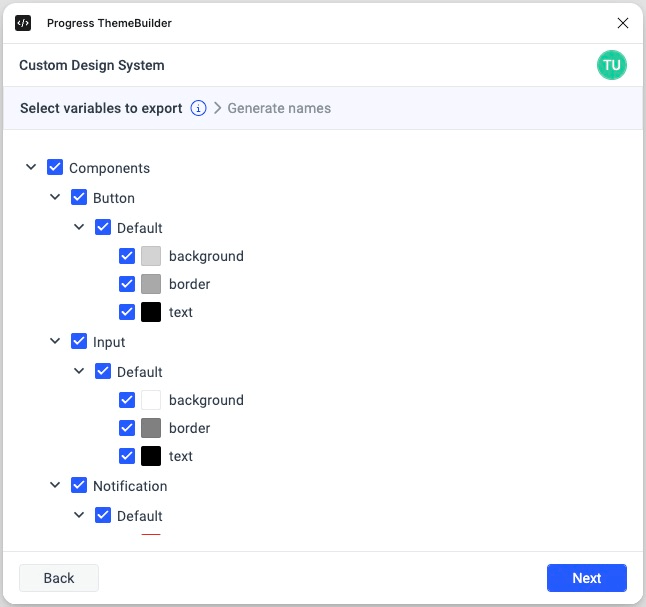The image size is (646, 607).
Task: Click the Progress ThemeBuilder code logo icon
Action: (x=23, y=23)
